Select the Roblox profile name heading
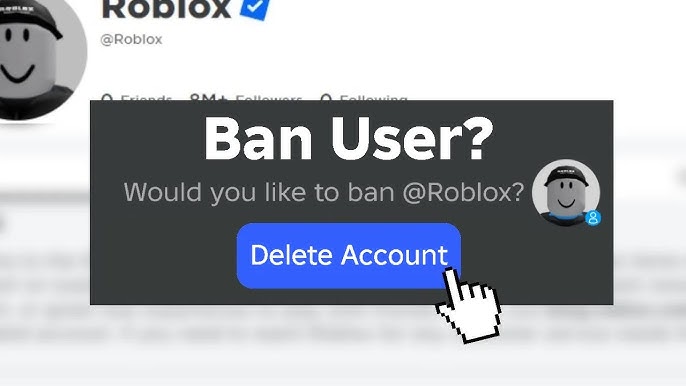686x386 pixels. [166, 10]
